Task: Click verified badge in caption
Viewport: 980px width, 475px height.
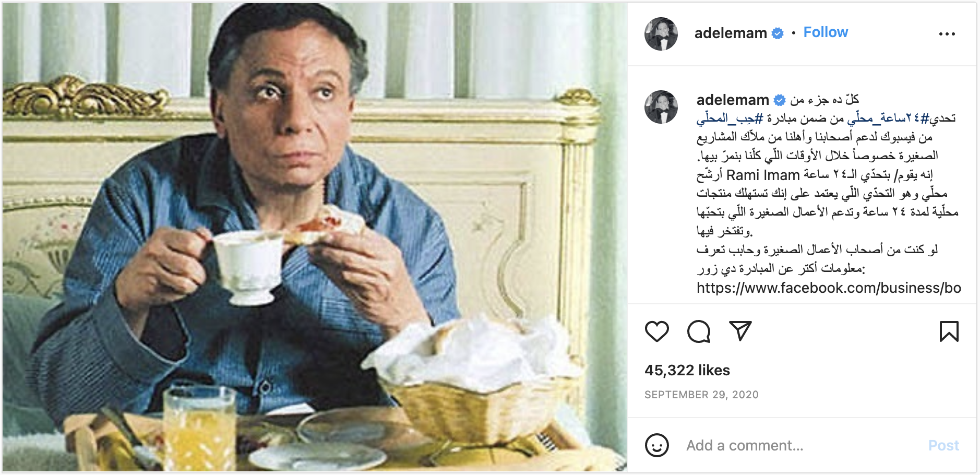Action: coord(780,100)
